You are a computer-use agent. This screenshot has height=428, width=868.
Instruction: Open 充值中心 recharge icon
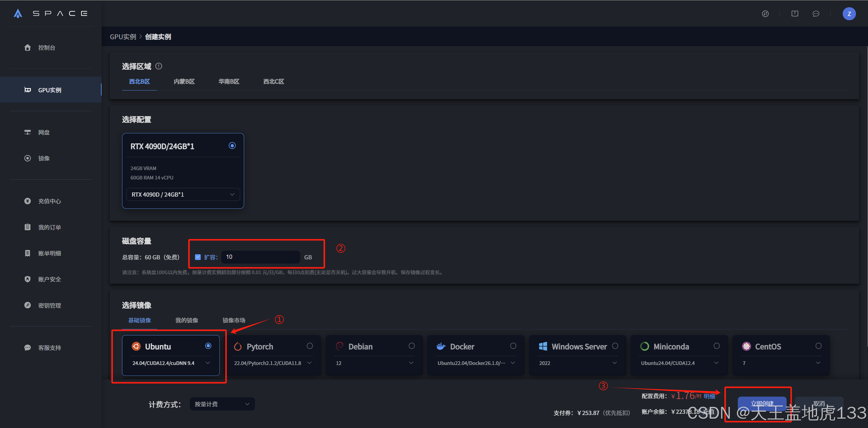pyautogui.click(x=28, y=201)
